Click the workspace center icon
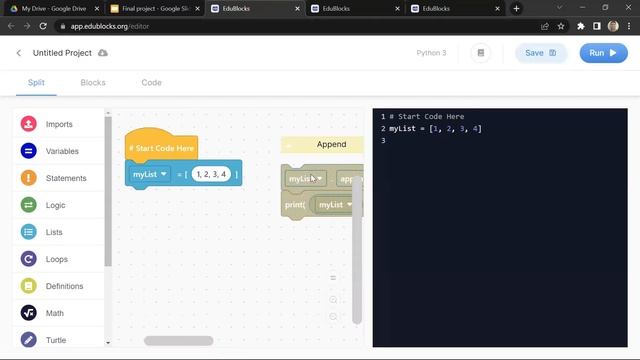Screen dimensions: 640x360 (x=333, y=278)
